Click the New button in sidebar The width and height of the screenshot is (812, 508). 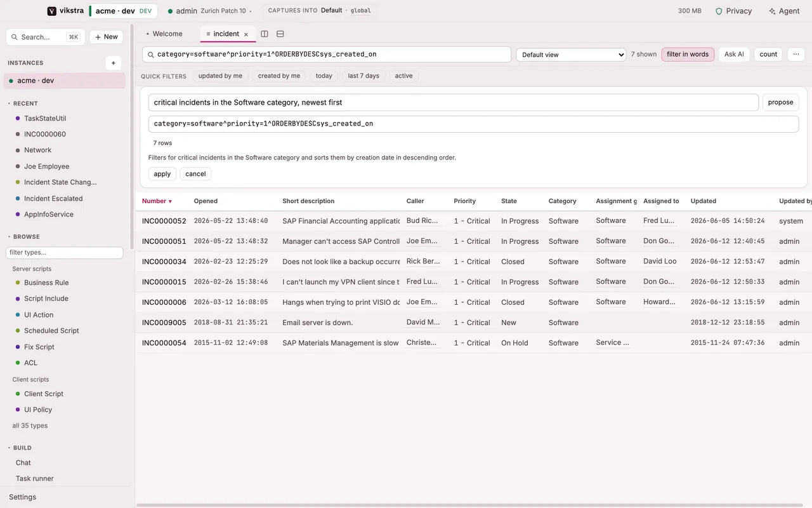coord(107,37)
